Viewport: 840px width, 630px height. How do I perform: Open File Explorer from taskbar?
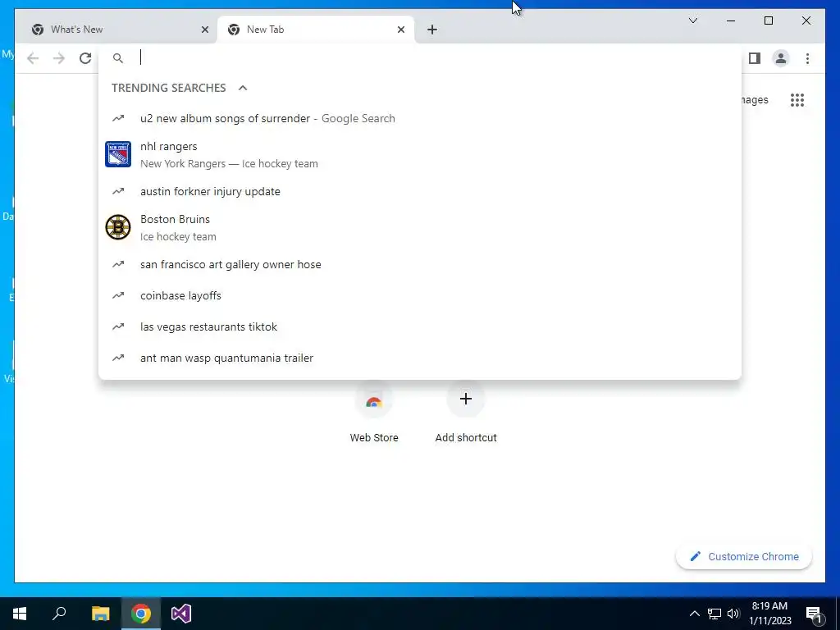tap(100, 614)
